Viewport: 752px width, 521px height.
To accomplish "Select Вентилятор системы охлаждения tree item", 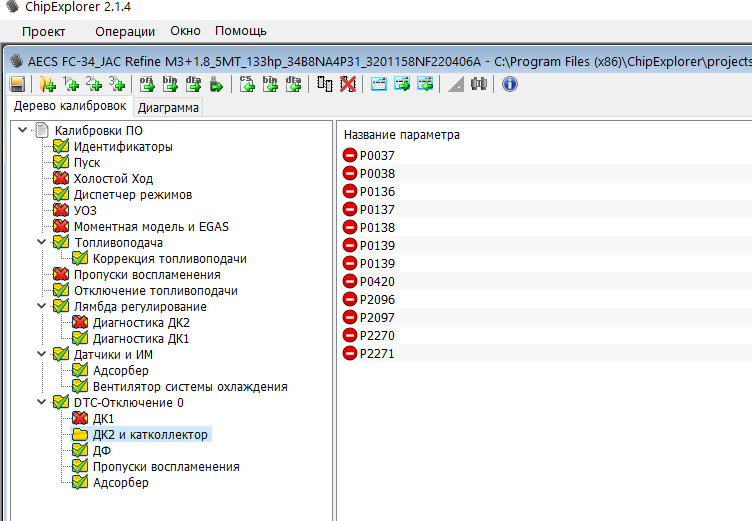I will point(190,386).
